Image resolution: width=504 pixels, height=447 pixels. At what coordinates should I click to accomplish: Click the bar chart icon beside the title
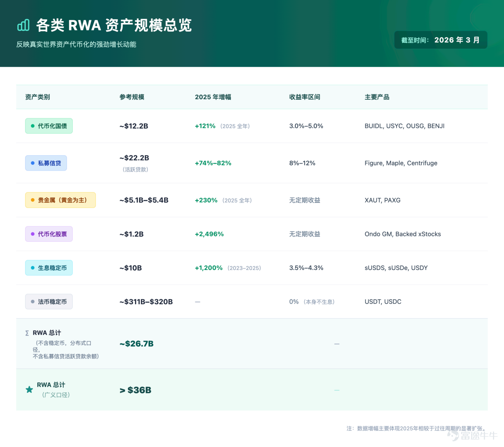point(23,25)
